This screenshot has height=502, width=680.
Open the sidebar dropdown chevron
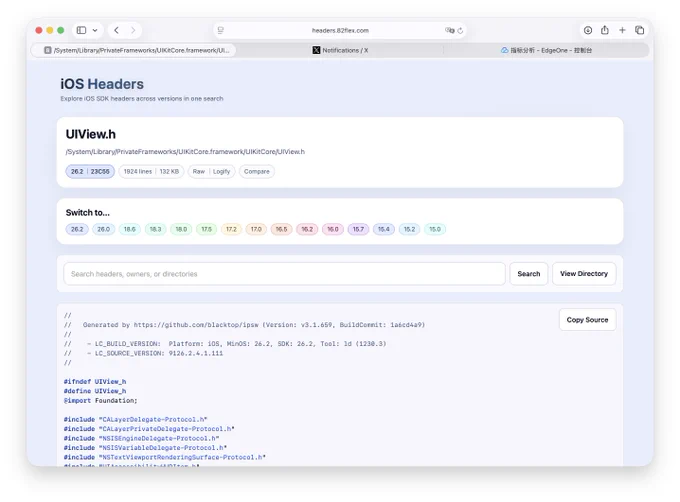pos(95,30)
